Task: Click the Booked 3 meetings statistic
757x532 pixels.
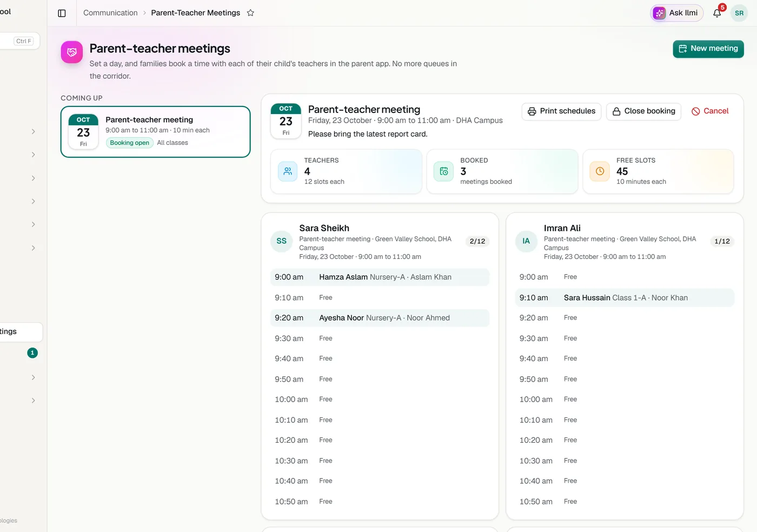Action: [502, 171]
